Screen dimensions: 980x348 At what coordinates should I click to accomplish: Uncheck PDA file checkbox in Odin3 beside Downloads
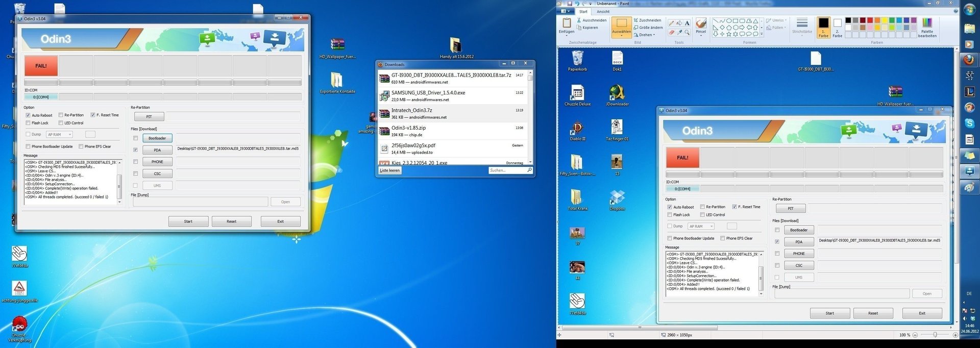click(x=135, y=150)
